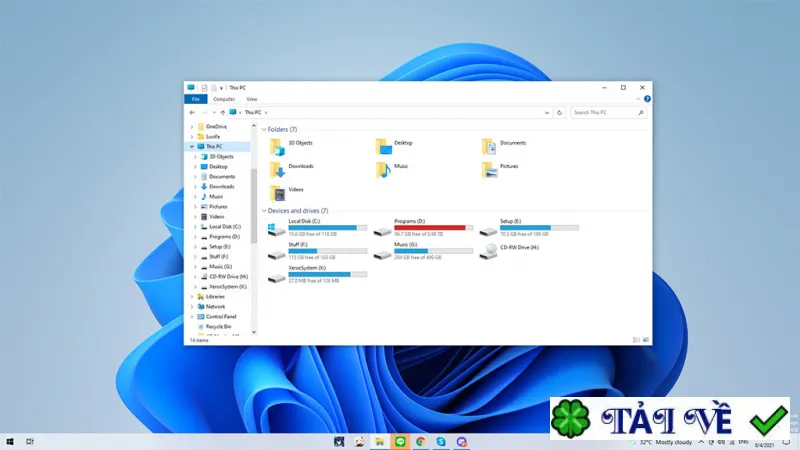The width and height of the screenshot is (800, 450).
Task: Collapse the Folders (7) group
Action: coord(264,130)
